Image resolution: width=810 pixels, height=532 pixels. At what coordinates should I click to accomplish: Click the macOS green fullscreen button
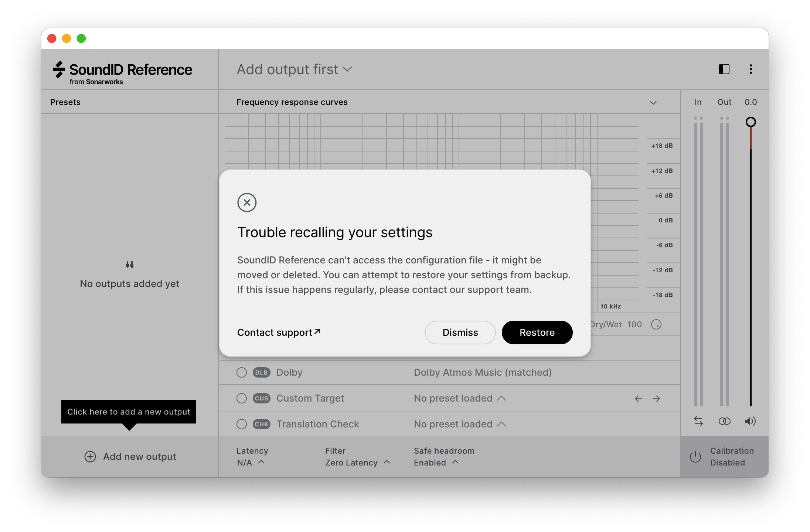[x=81, y=38]
